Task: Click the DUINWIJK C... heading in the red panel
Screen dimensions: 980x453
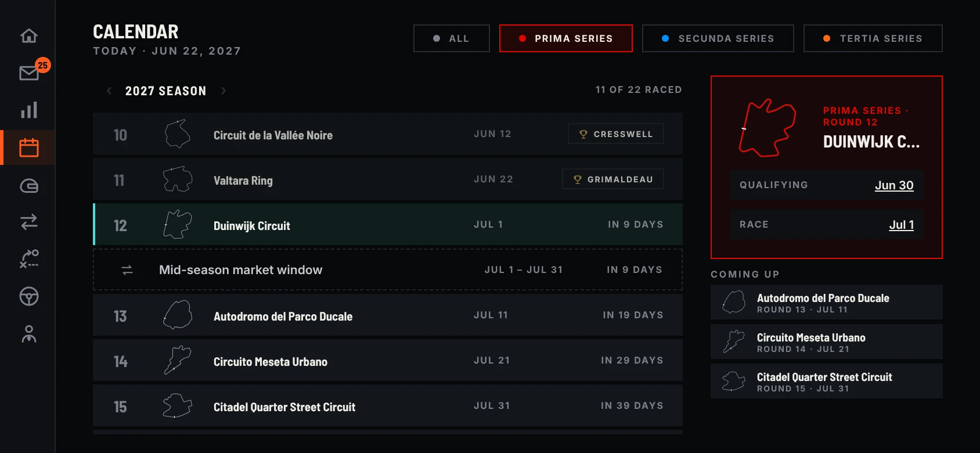Action: tap(871, 142)
